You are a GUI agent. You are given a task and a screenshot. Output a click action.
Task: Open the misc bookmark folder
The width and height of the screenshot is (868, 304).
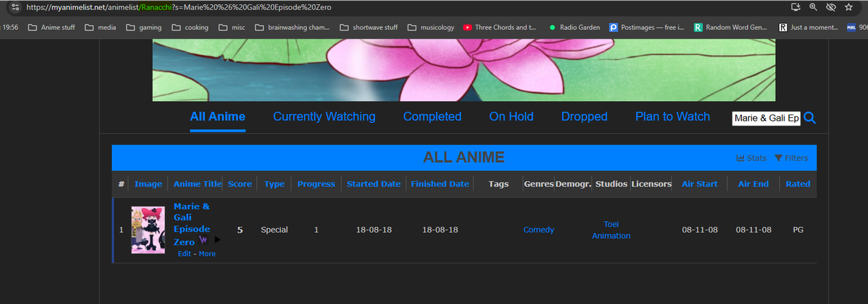231,28
